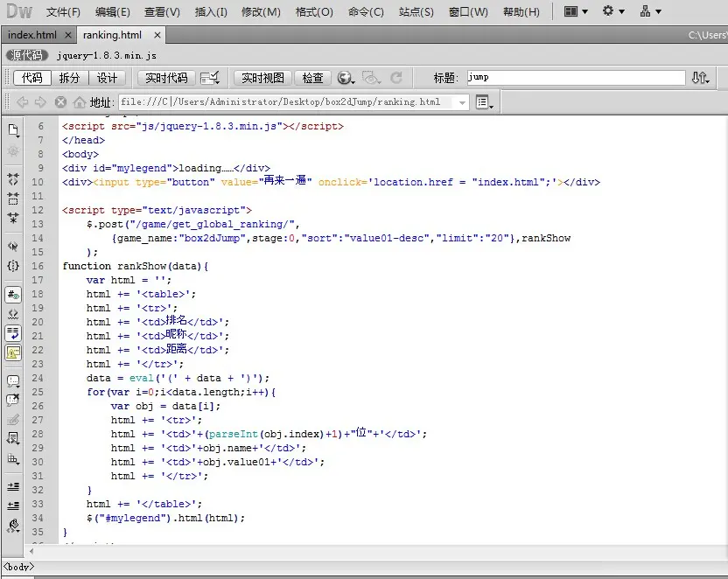Close the ranking.html tab
The height and width of the screenshot is (579, 728).
[157, 35]
